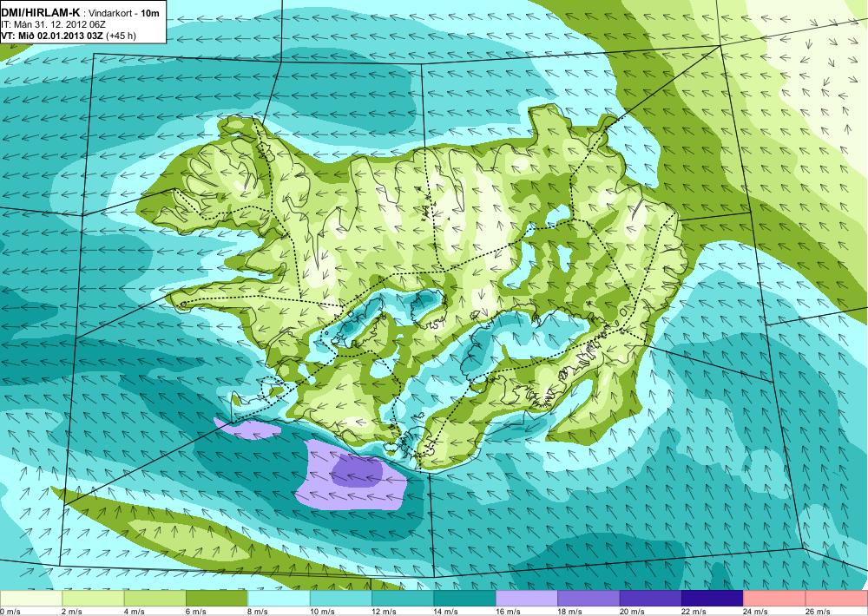Click the dark teal swatch starting at 14 m/s
868x616 pixels.
(465, 599)
